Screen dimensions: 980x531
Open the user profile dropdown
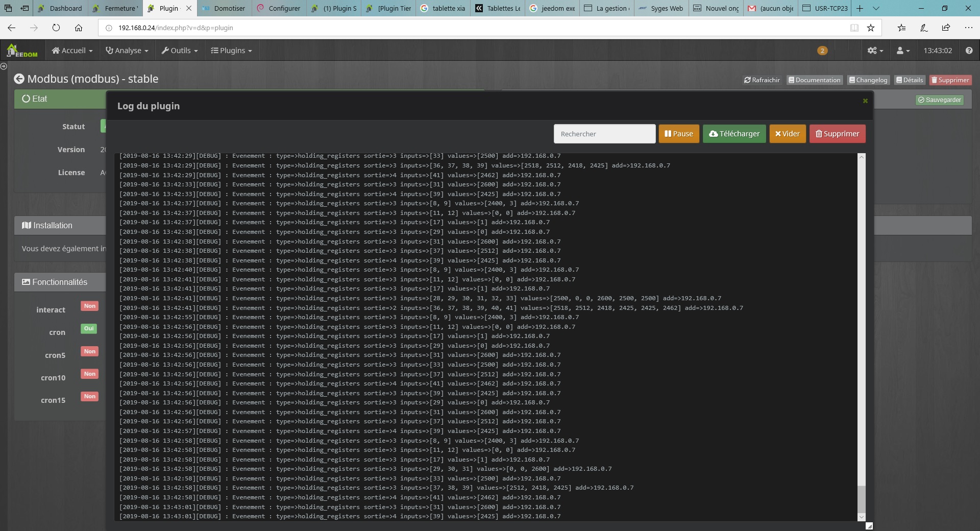[x=903, y=51]
